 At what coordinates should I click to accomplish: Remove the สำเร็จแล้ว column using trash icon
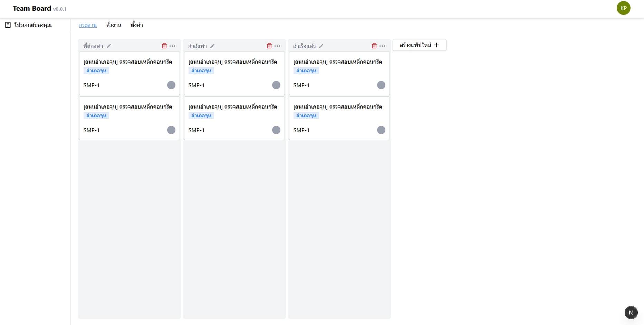[x=374, y=46]
